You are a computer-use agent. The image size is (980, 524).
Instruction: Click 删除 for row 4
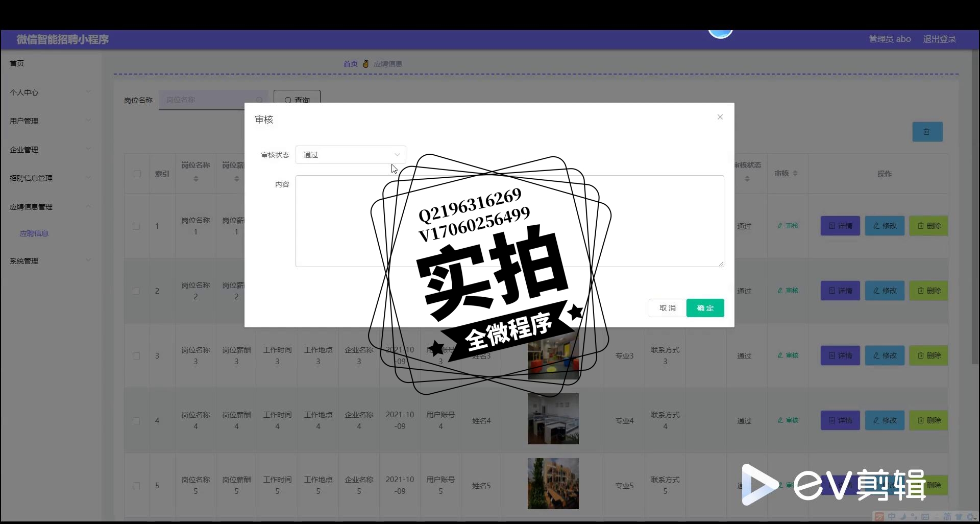928,420
